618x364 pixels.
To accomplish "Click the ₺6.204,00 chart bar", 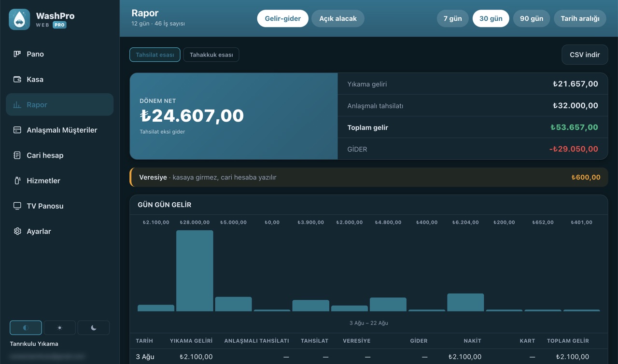I will pos(465,302).
